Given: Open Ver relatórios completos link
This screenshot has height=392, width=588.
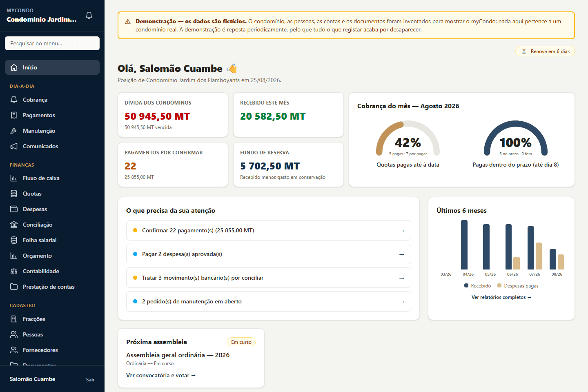Looking at the screenshot, I should click(x=501, y=297).
